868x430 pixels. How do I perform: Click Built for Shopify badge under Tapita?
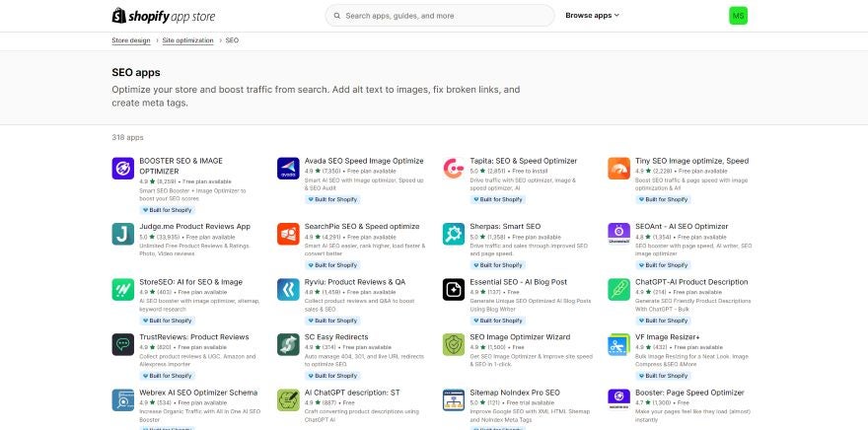coord(498,199)
